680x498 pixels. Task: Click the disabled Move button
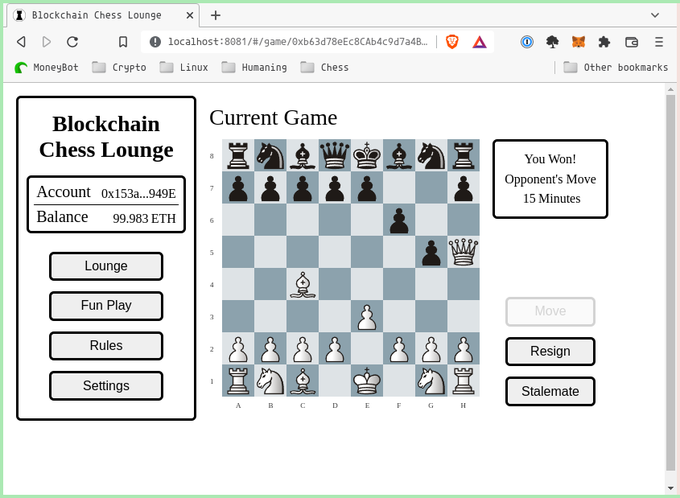[550, 311]
